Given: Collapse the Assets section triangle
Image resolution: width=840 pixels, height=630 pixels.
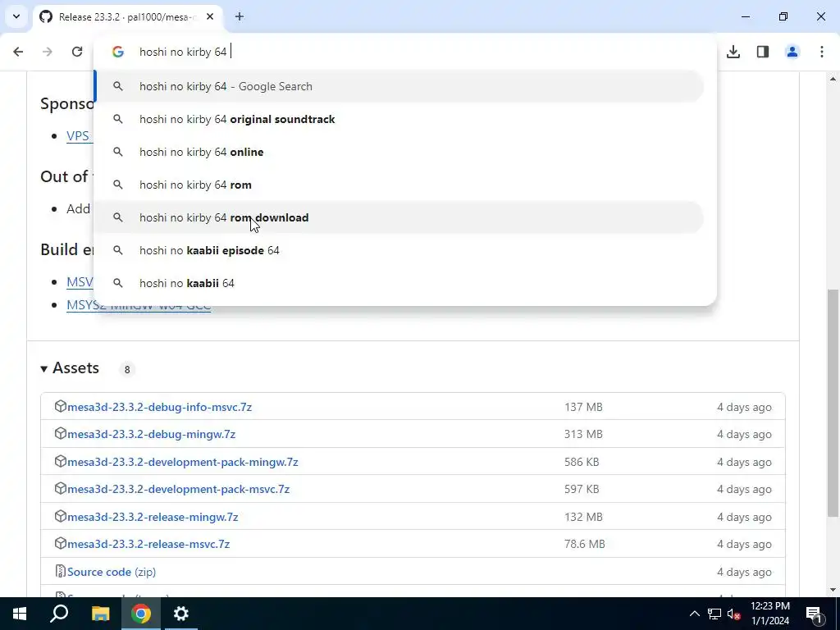Looking at the screenshot, I should pos(44,368).
